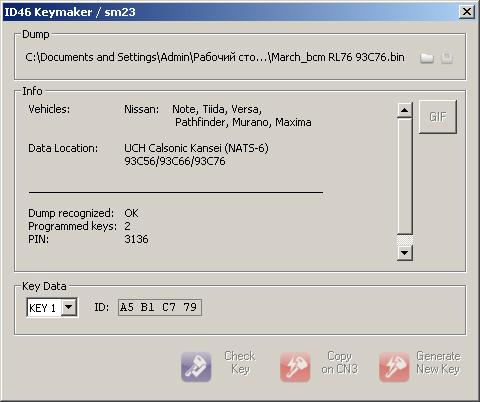This screenshot has height=402, width=480.
Task: Expand the KEY 1 dropdown arrow
Action: 69,307
